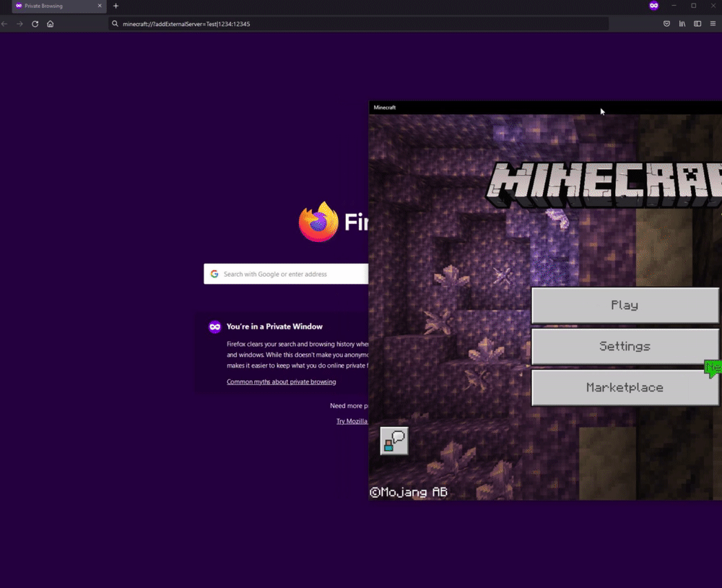Viewport: 722px width, 588px height.
Task: Click the address bar showing minecraft:// URL
Action: [359, 24]
